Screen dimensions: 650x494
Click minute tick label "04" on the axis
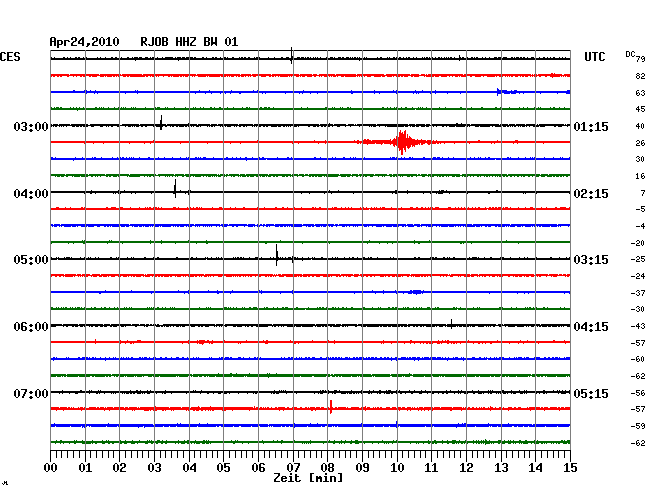pyautogui.click(x=189, y=468)
